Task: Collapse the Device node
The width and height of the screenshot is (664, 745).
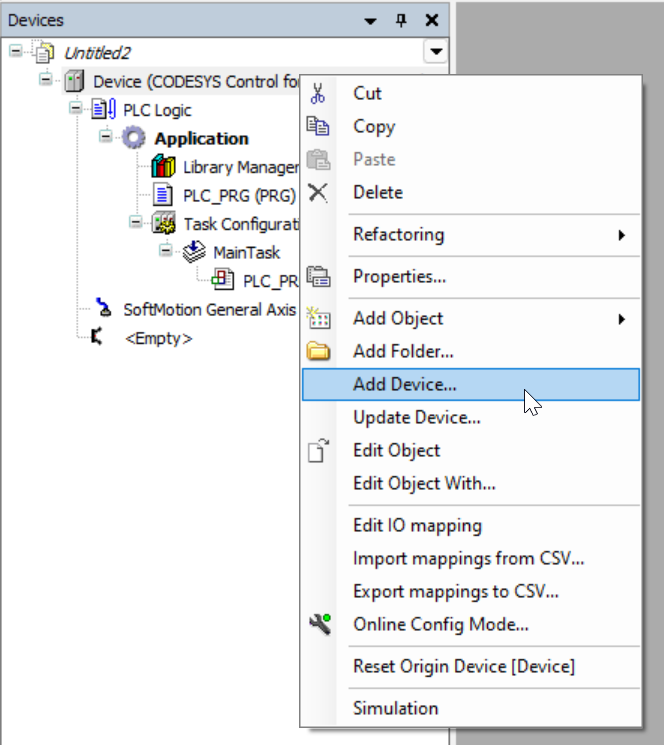Action: pyautogui.click(x=46, y=79)
